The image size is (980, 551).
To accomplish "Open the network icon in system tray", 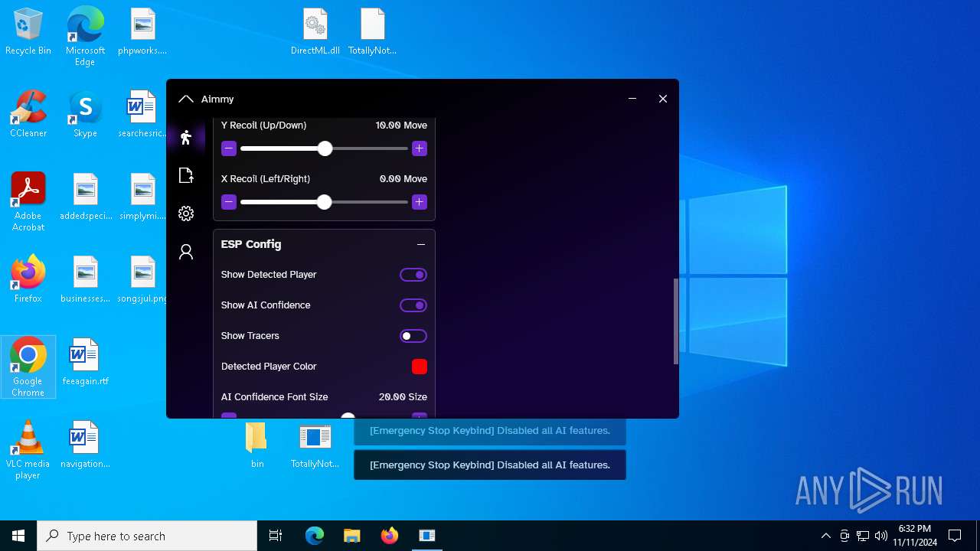I will click(x=863, y=536).
